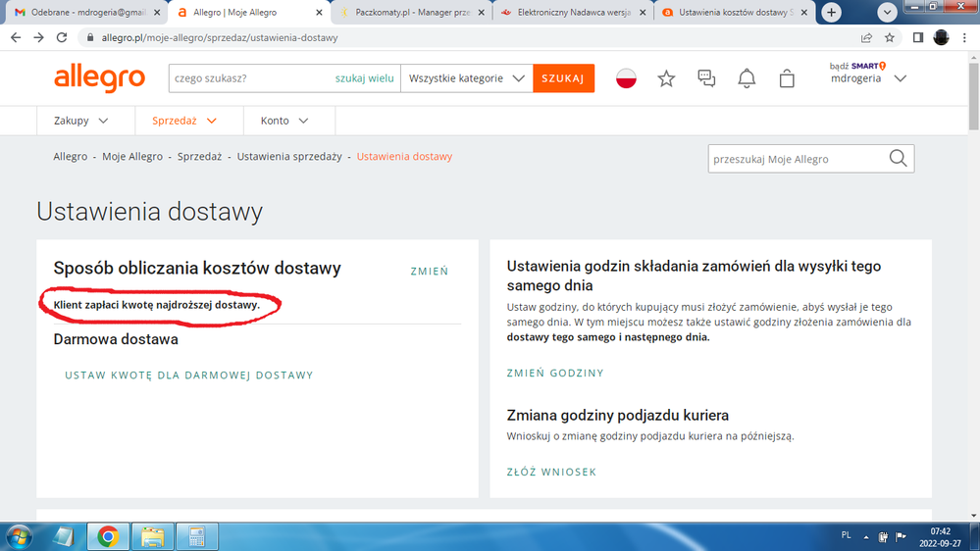Expand the Wszystkie kategorie dropdown
980x551 pixels.
[x=466, y=78]
